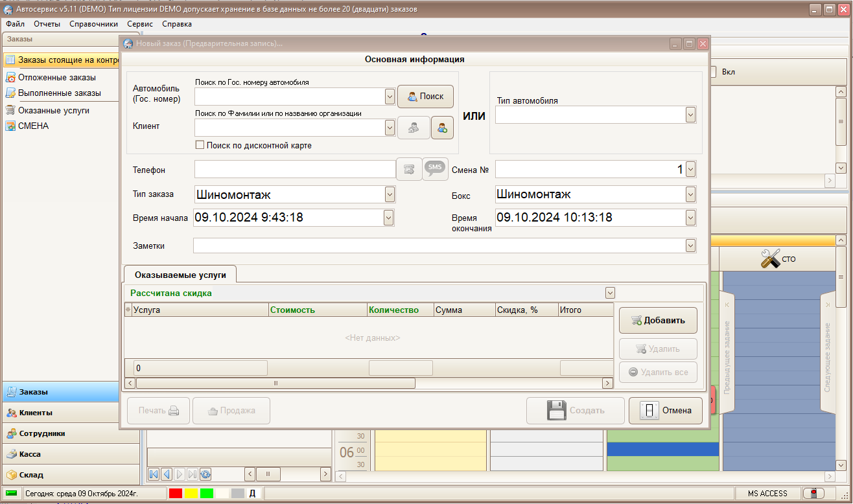
Task: Toggle the Вкл checkbox in main window
Action: click(713, 72)
